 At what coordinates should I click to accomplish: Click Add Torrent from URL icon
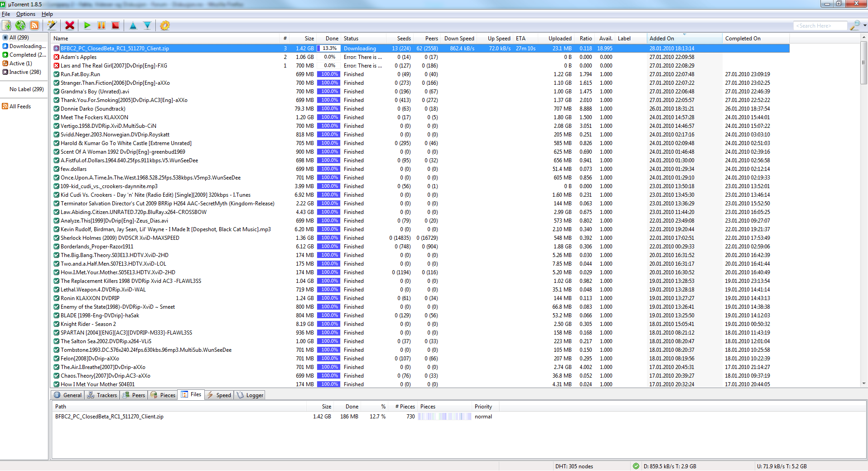(x=20, y=25)
